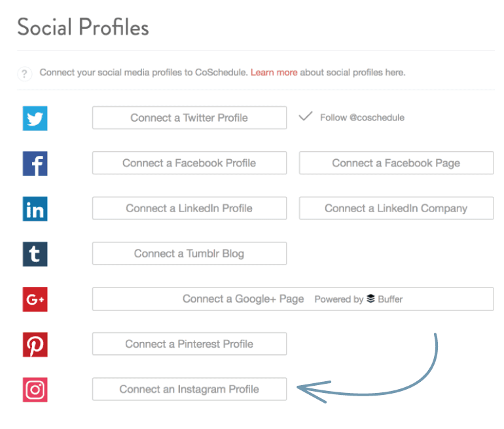Screen dimensions: 504x429
Task: Connect an Instagram Profile
Action: (189, 389)
